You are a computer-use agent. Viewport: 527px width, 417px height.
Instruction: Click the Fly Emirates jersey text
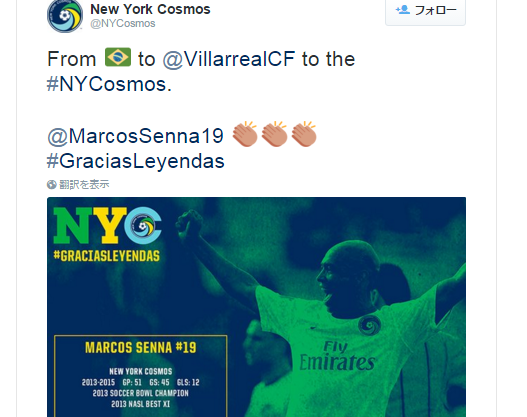(337, 357)
